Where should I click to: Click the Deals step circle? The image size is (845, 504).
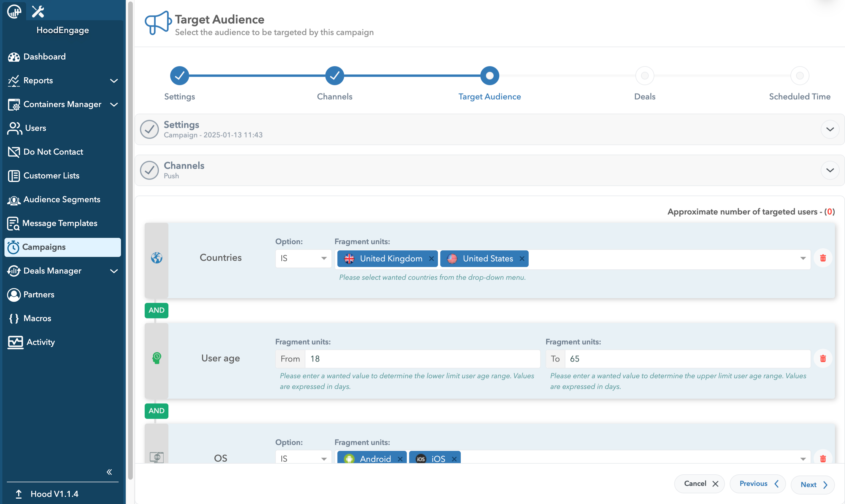(645, 76)
